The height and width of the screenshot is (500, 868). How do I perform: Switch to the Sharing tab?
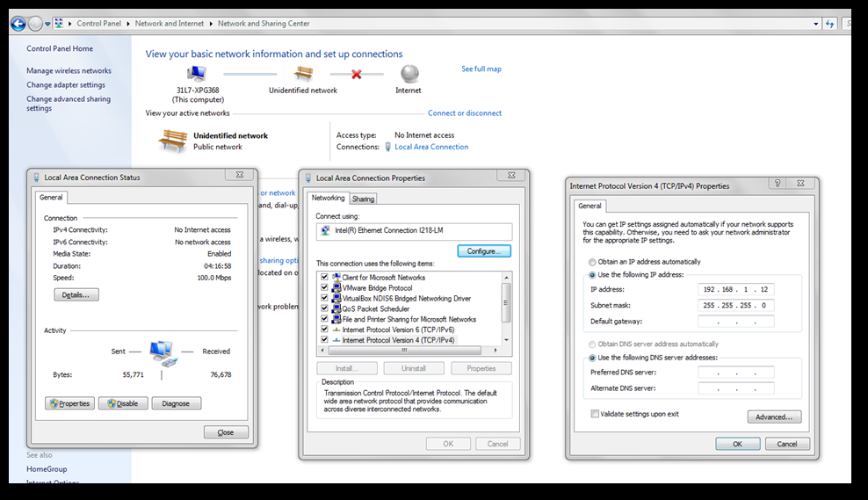364,199
